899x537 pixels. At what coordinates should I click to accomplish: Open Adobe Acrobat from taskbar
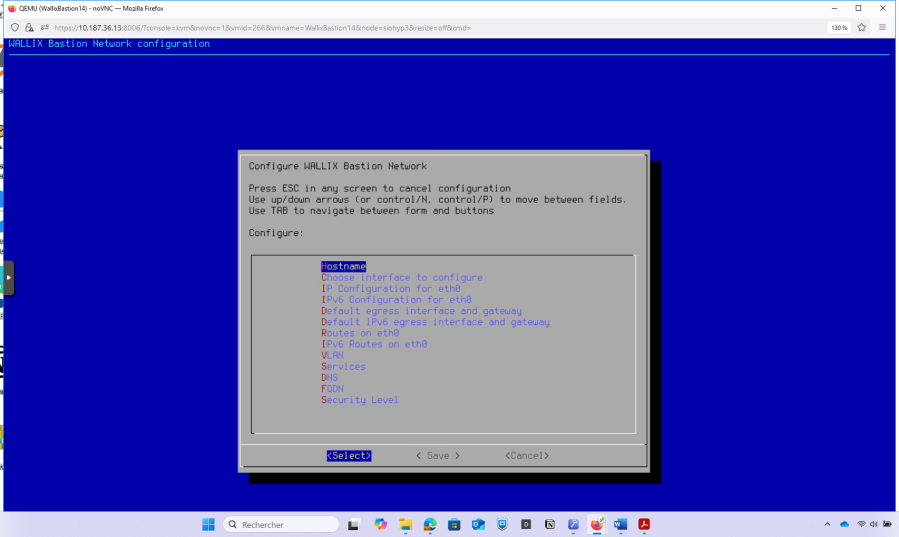[645, 524]
